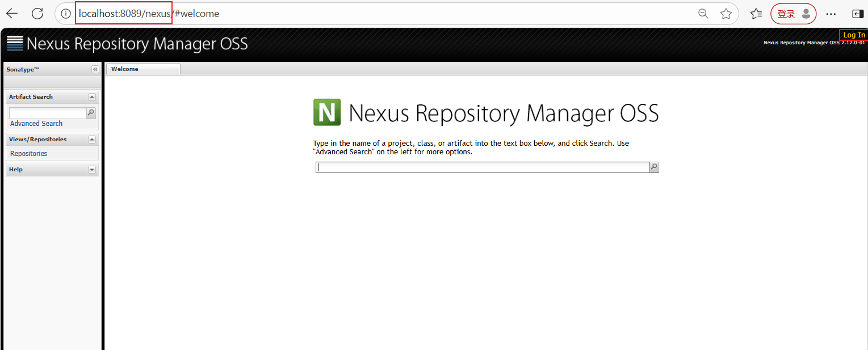Click the sidebar artifact search text box
The height and width of the screenshot is (350, 868).
point(48,113)
